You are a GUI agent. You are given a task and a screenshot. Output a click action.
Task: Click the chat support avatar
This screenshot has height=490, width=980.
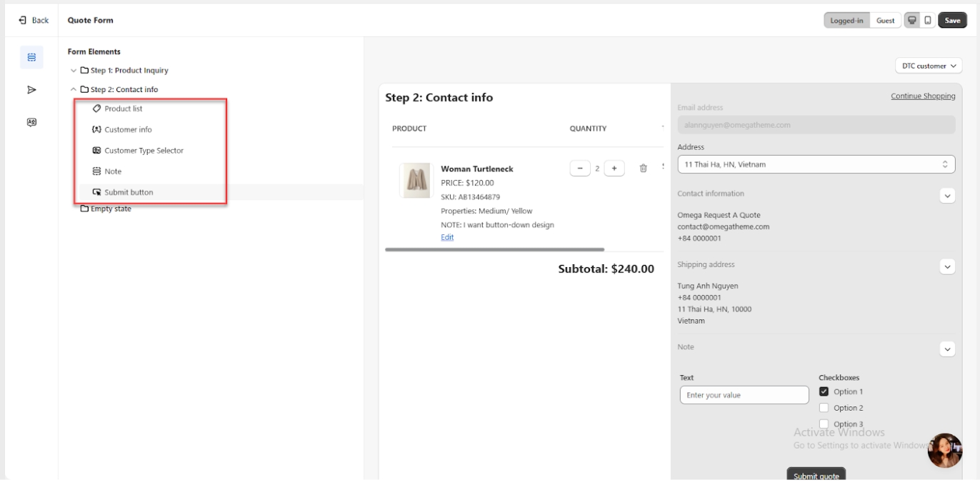click(944, 450)
